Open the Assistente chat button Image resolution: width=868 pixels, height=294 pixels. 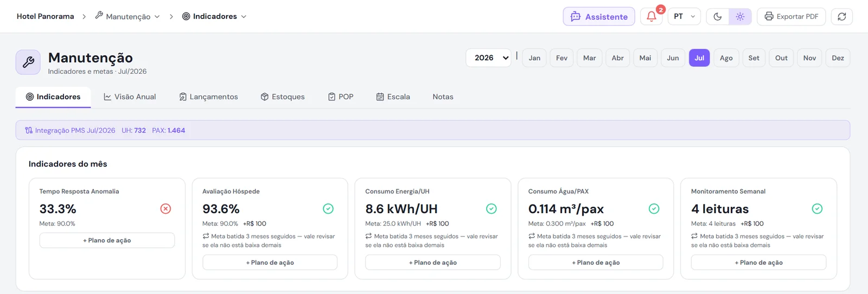point(599,16)
